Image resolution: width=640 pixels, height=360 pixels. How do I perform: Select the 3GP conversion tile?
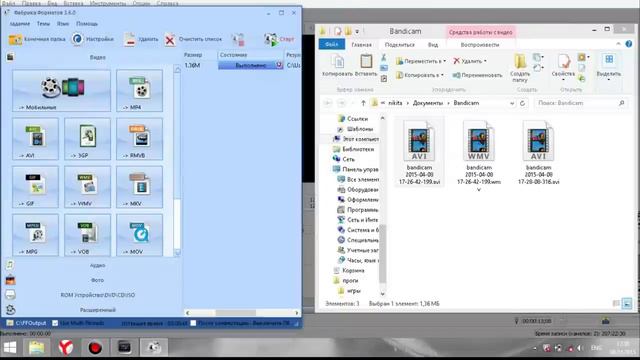pyautogui.click(x=87, y=139)
